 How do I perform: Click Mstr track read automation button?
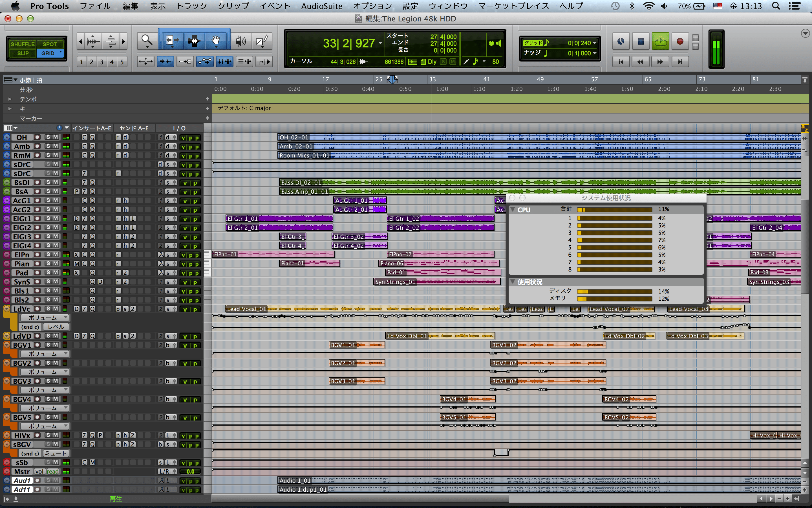(x=53, y=471)
